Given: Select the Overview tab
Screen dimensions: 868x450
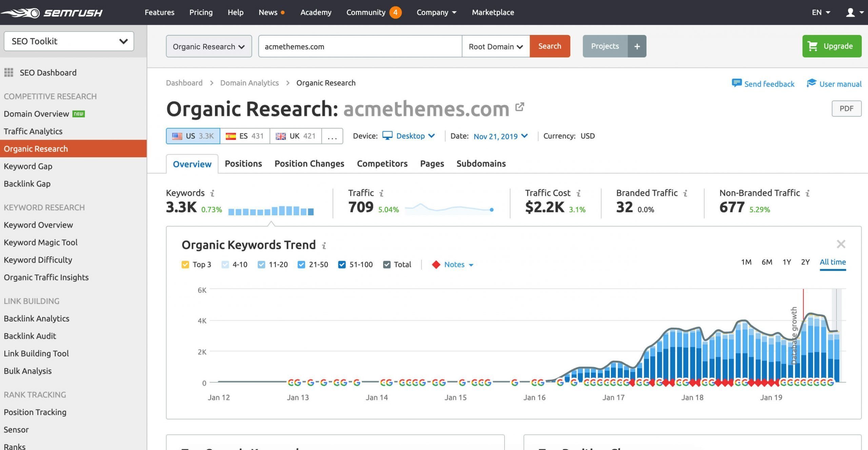Looking at the screenshot, I should pos(192,164).
